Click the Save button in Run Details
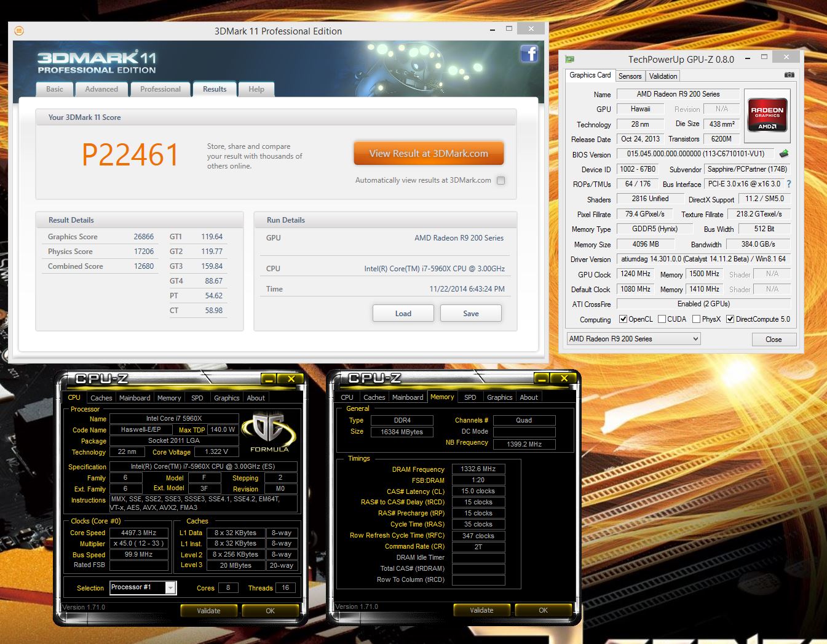Screen dimensions: 827x644 click(471, 314)
